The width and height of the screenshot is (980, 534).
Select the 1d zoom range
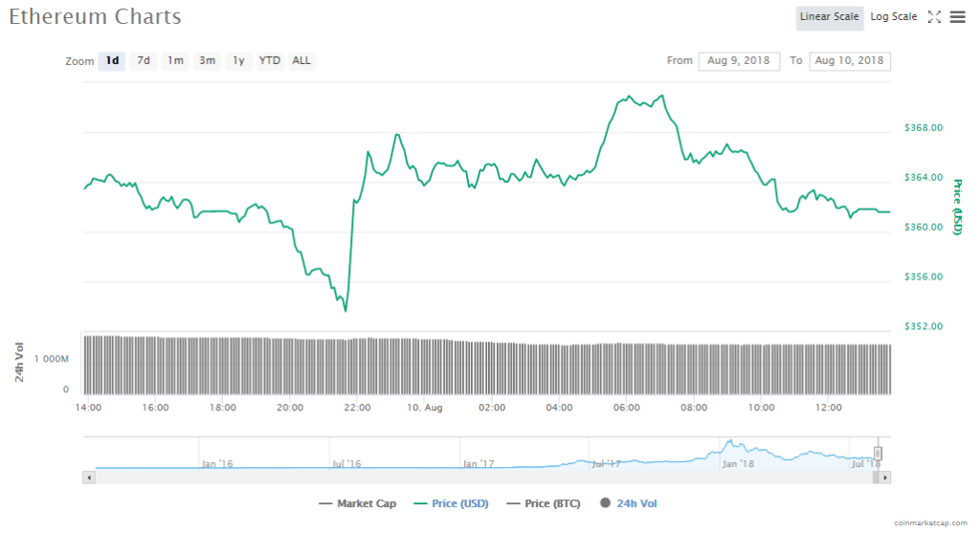click(112, 61)
